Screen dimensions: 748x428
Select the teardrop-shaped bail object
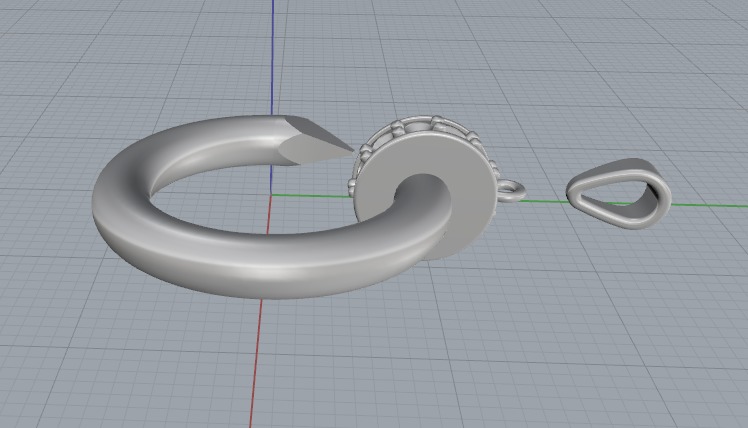[x=619, y=194]
